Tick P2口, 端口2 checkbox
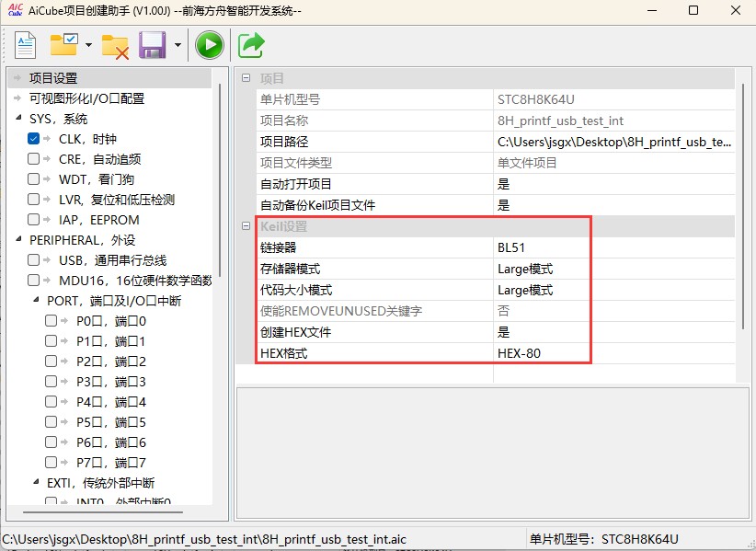The height and width of the screenshot is (551, 756). pos(51,362)
